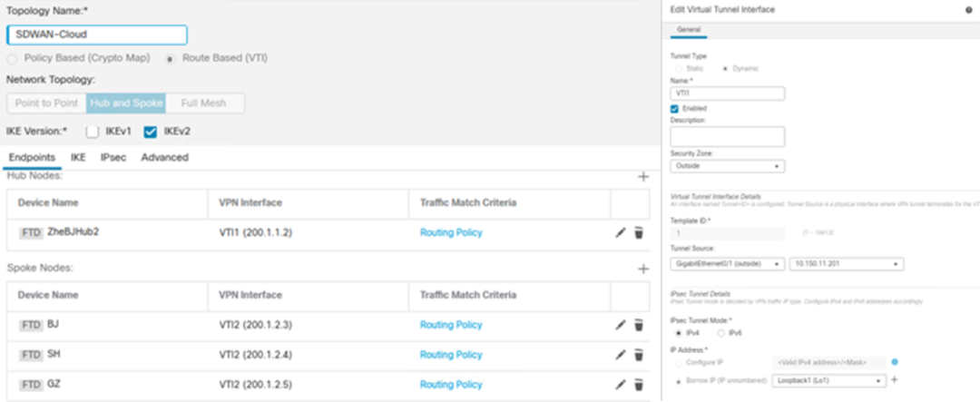
Task: Delete the ZheBJHub2 hub node
Action: click(x=639, y=232)
